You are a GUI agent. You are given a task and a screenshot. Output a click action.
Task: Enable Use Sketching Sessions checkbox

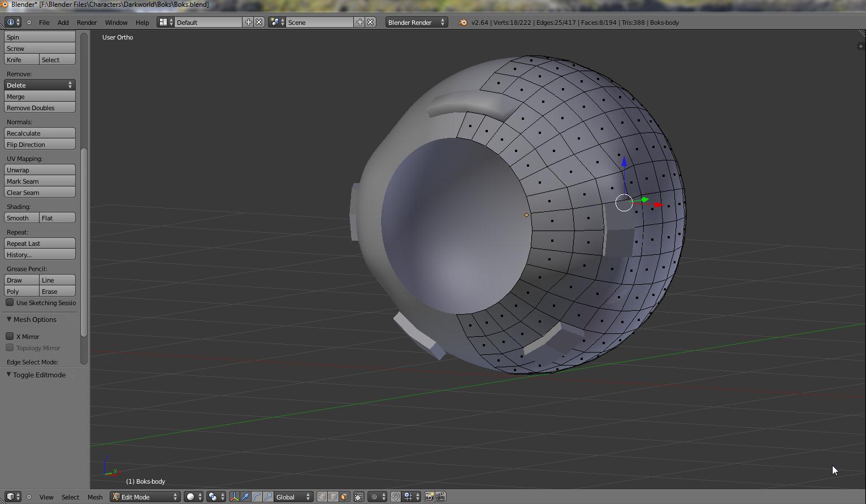pyautogui.click(x=10, y=302)
